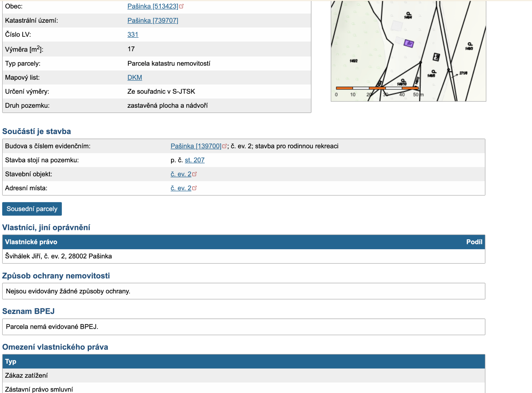Click the map scale bar
532x393 pixels.
[377, 88]
